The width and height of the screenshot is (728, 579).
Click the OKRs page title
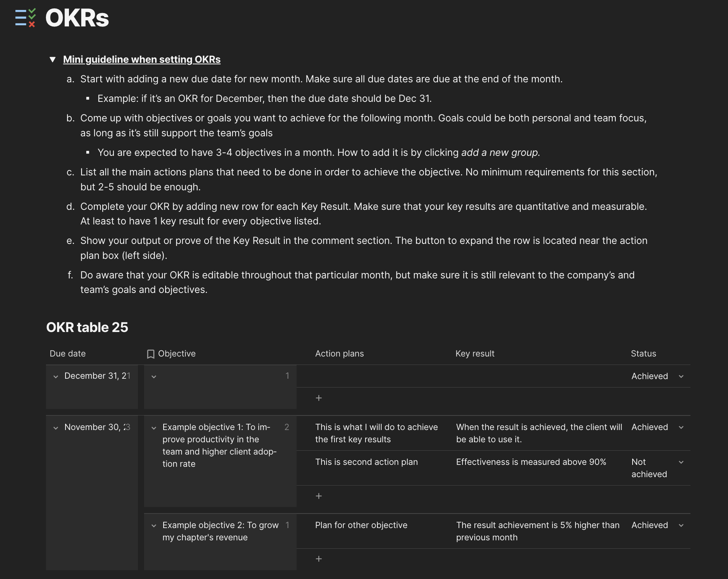tap(77, 18)
